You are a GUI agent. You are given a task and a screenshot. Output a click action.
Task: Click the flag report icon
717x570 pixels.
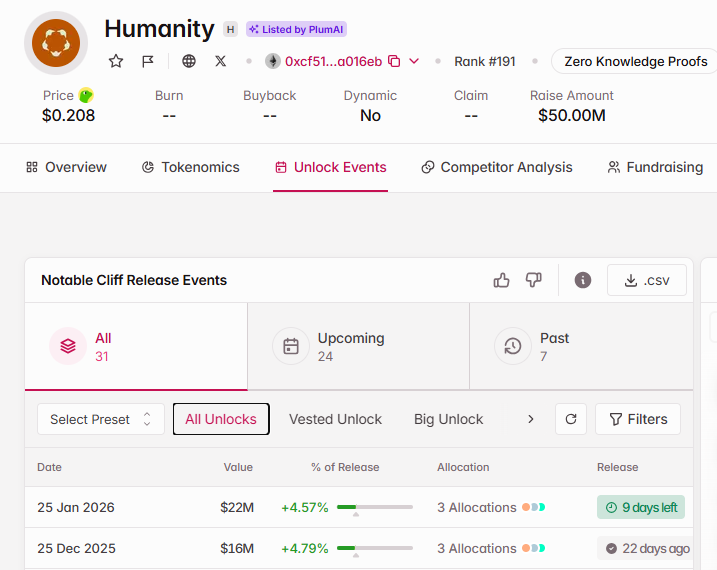[148, 61]
